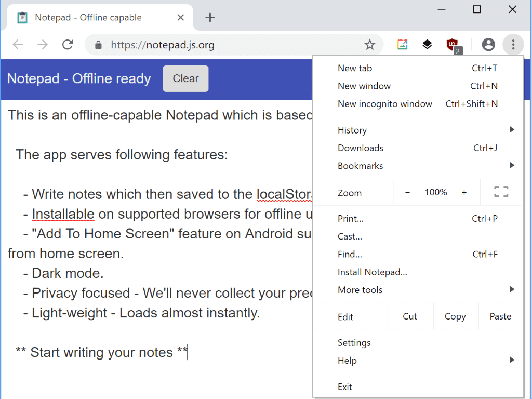Viewport: 532px width, 399px height.
Task: Increase zoom with the plus button
Action: tap(464, 192)
